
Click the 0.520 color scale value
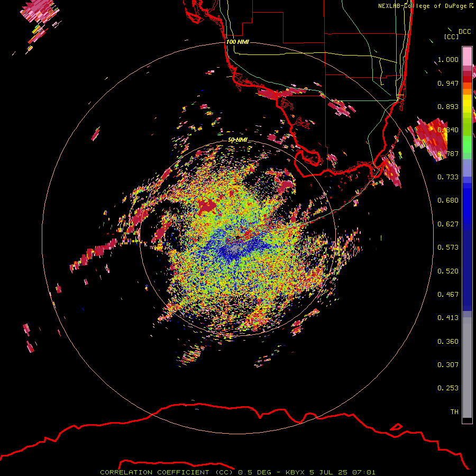click(x=448, y=271)
